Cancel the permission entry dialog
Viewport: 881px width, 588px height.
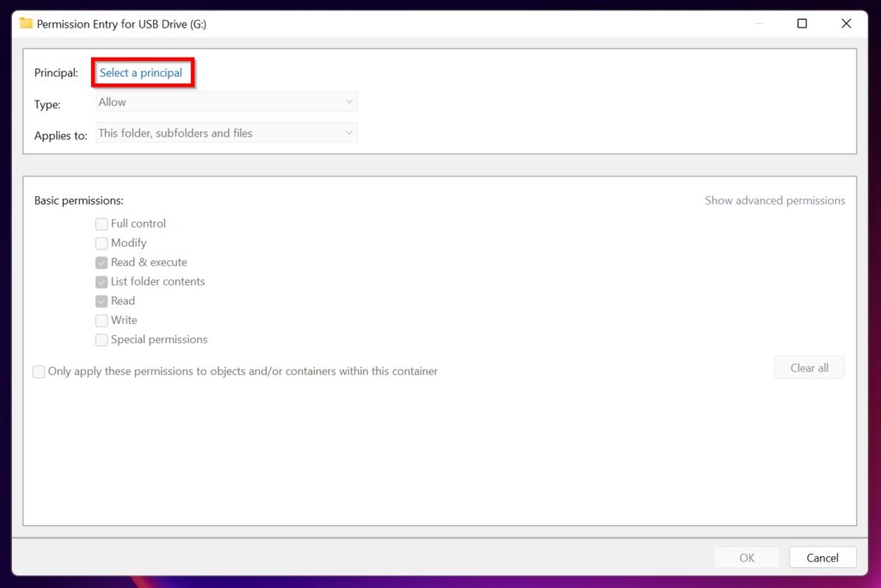(822, 557)
